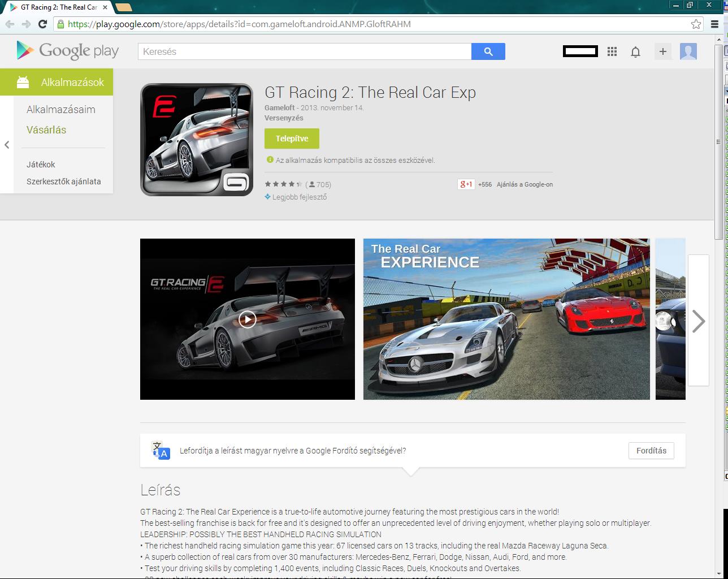Click the green Telepítve button
Viewport: 728px width, 579px height.
(292, 139)
